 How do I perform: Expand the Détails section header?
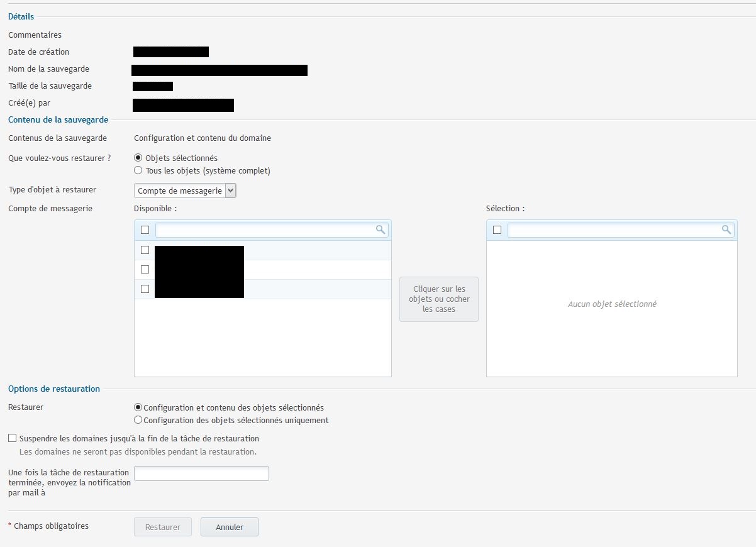click(x=21, y=16)
